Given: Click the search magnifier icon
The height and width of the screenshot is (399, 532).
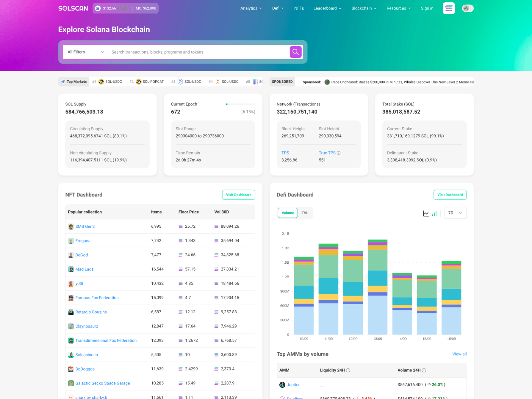Looking at the screenshot, I should click(x=295, y=52).
